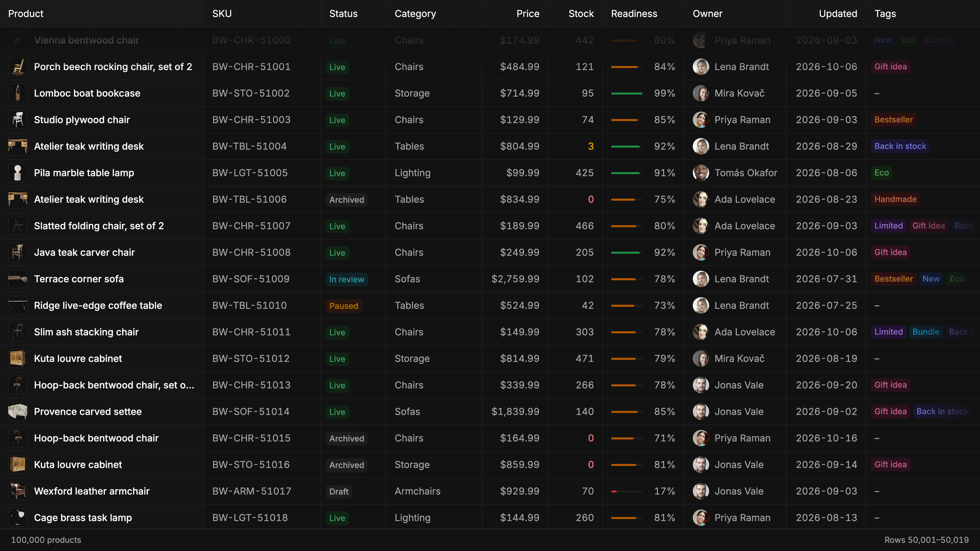Viewport: 980px width, 551px height.
Task: Click the Paused status on Ridge coffee table
Action: click(343, 306)
